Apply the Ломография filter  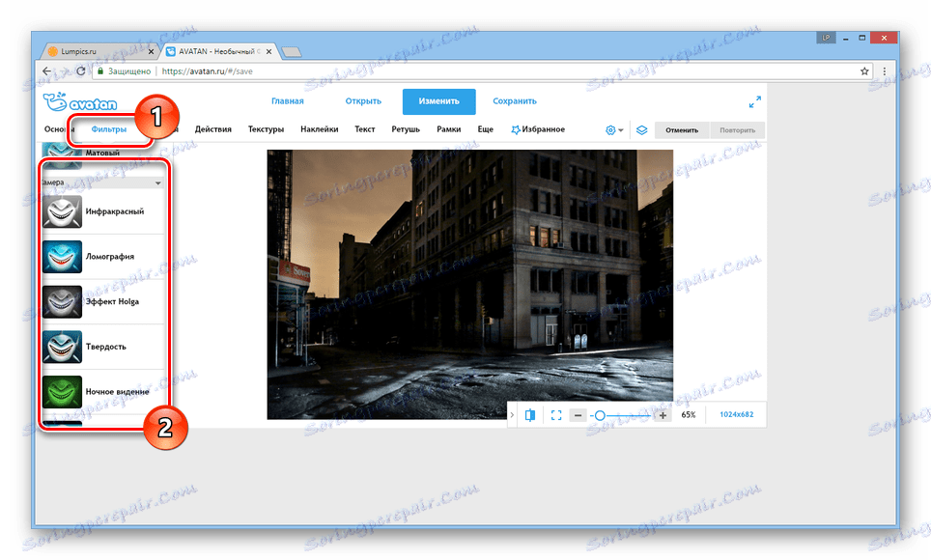click(x=103, y=257)
